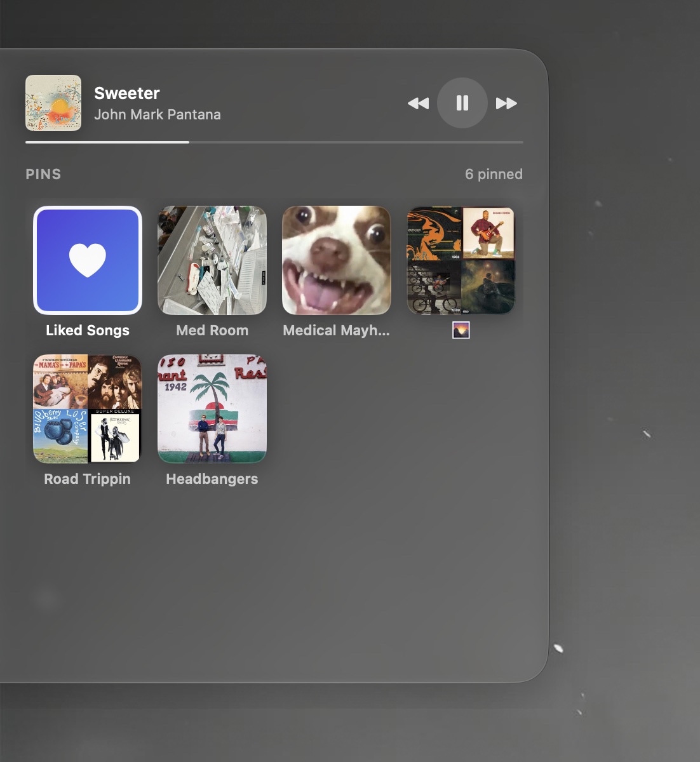Skip to the next track
The width and height of the screenshot is (700, 762).
click(x=506, y=103)
